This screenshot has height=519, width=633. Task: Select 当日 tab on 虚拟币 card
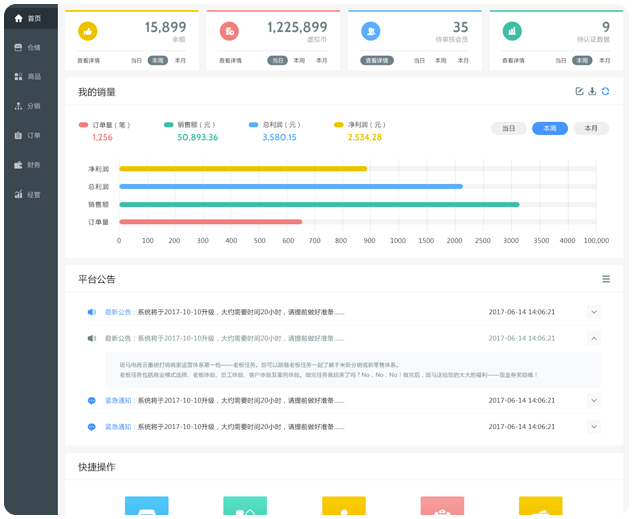(277, 61)
